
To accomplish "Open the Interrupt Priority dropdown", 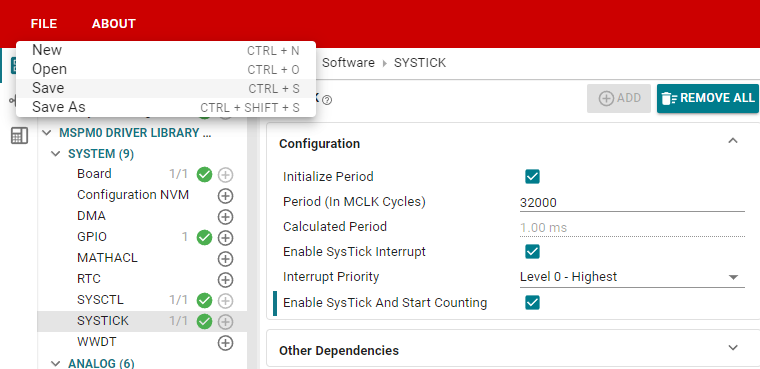I will click(632, 277).
